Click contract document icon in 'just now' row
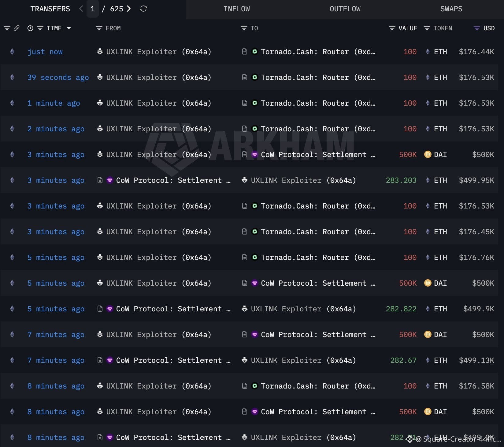504x447 pixels. (x=244, y=51)
